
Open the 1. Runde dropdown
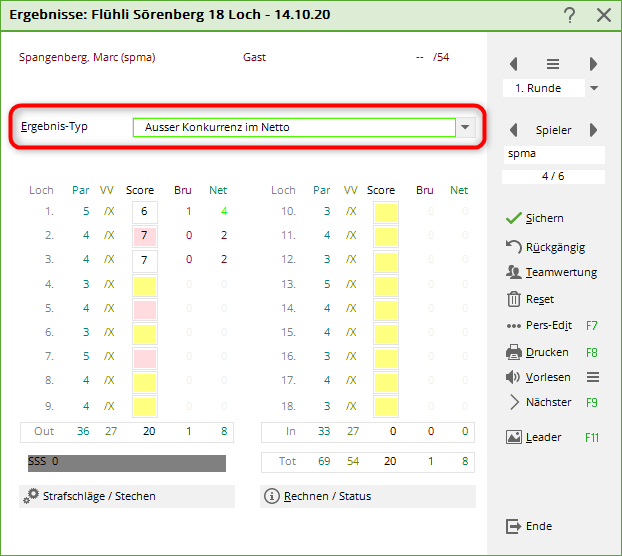(594, 88)
